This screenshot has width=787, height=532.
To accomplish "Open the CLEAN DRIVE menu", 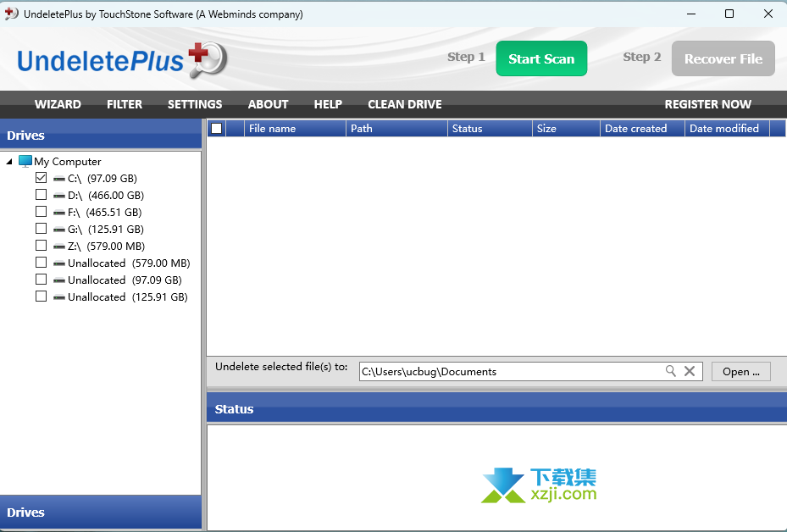I will point(404,104).
